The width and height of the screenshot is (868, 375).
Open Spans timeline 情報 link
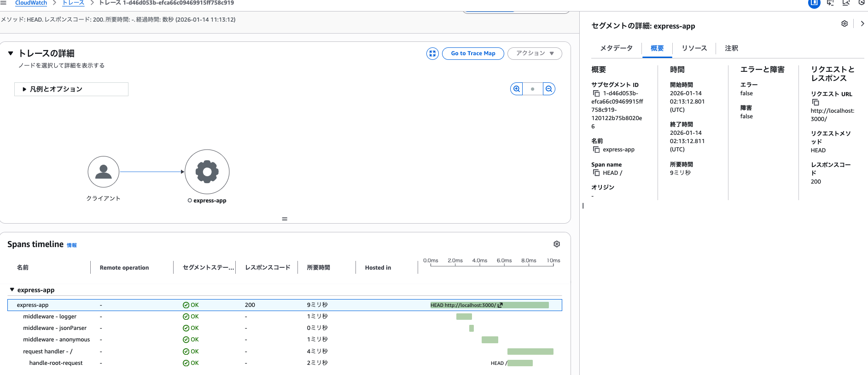point(72,245)
